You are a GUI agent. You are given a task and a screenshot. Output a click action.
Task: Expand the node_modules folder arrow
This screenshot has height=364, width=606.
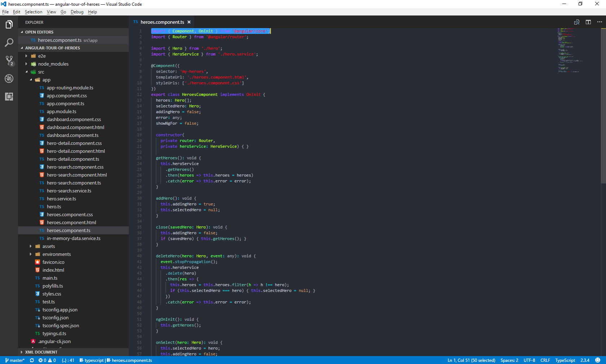(x=26, y=64)
